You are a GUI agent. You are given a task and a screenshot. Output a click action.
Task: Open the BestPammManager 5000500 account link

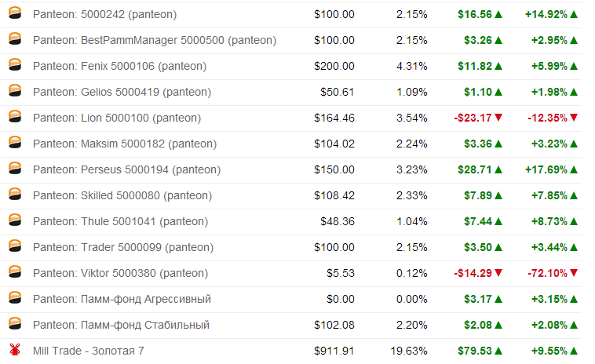155,40
